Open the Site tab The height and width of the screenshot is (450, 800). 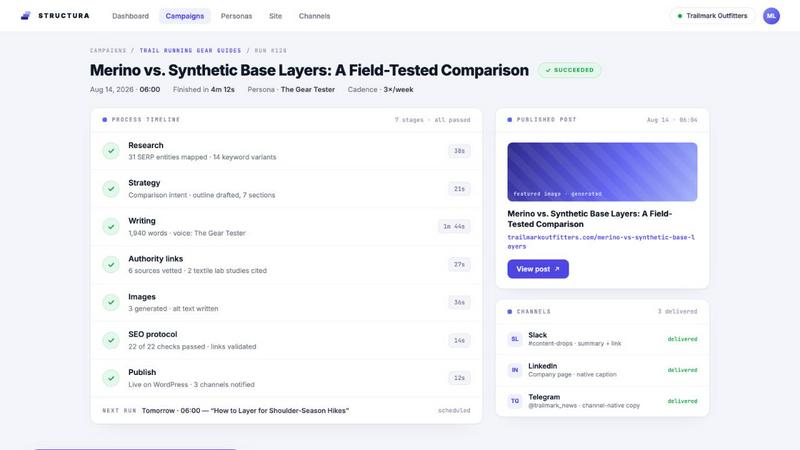(x=276, y=16)
